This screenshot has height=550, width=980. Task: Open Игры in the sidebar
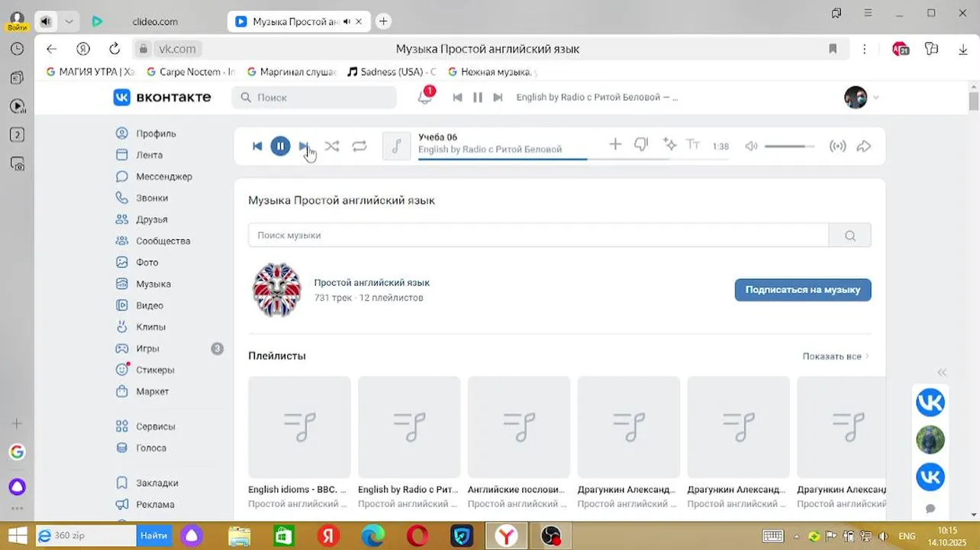point(147,348)
